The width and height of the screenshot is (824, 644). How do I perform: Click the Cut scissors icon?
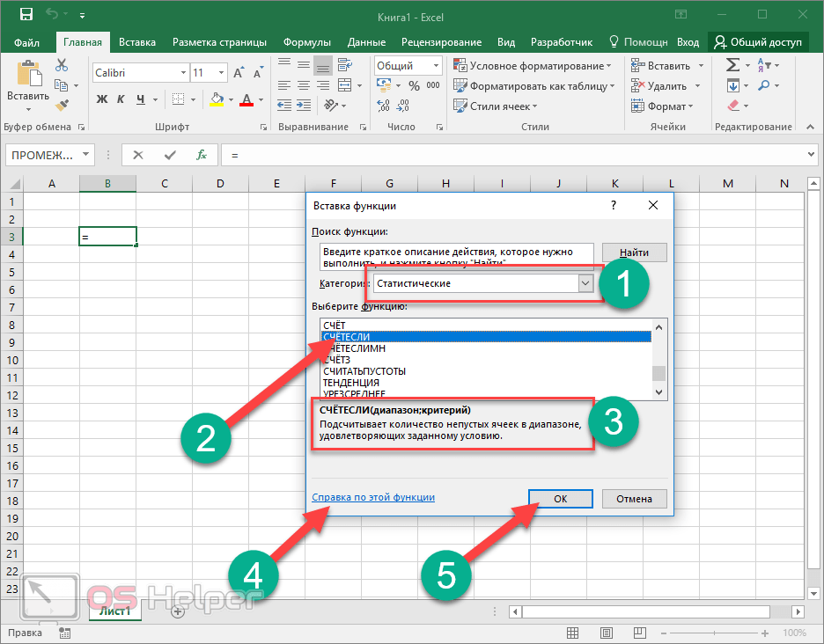point(62,66)
